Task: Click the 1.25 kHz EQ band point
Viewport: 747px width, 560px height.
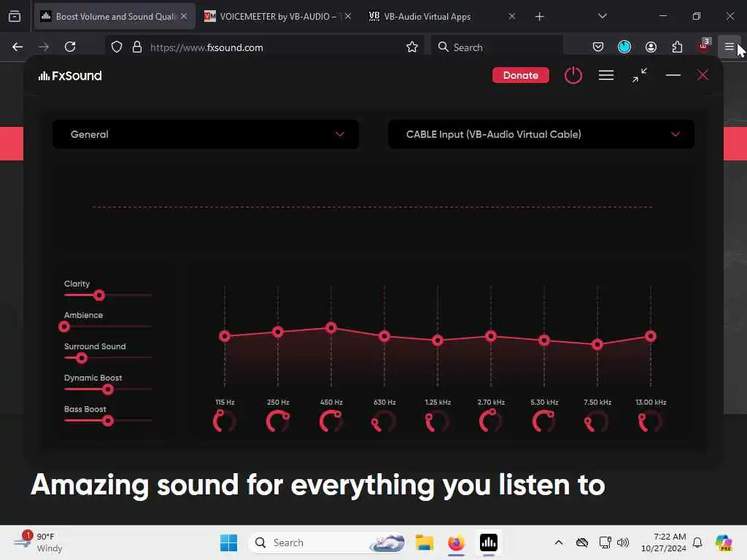Action: tap(438, 341)
